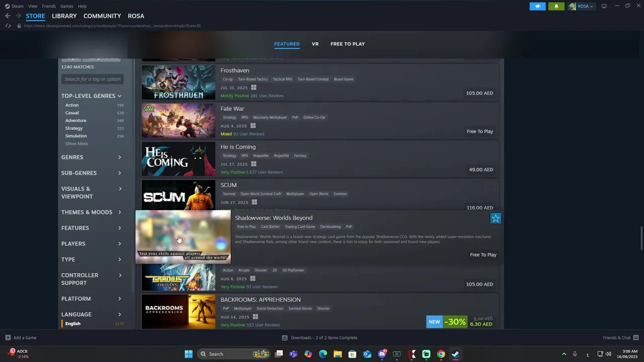644x362 pixels.
Task: Select the VR tab
Action: [315, 44]
